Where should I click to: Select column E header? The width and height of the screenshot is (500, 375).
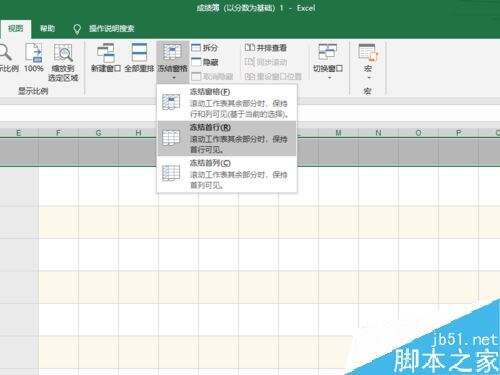click(18, 133)
